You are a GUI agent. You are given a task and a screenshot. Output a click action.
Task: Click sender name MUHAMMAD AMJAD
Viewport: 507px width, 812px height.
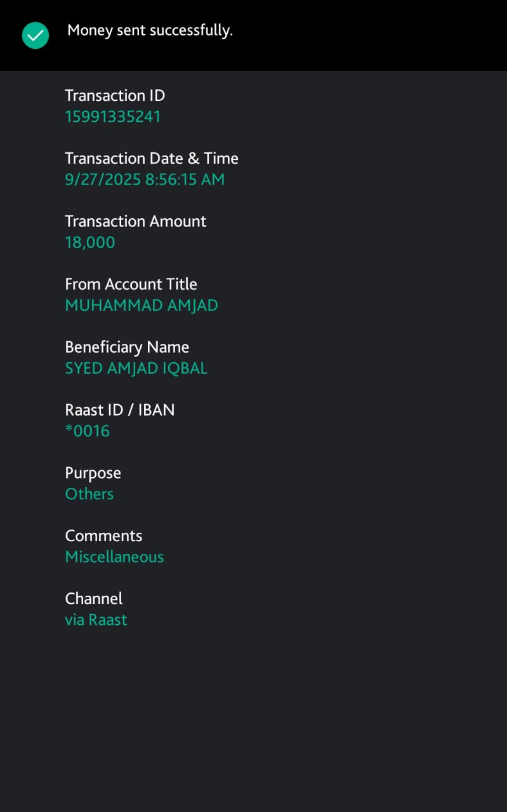pos(142,305)
